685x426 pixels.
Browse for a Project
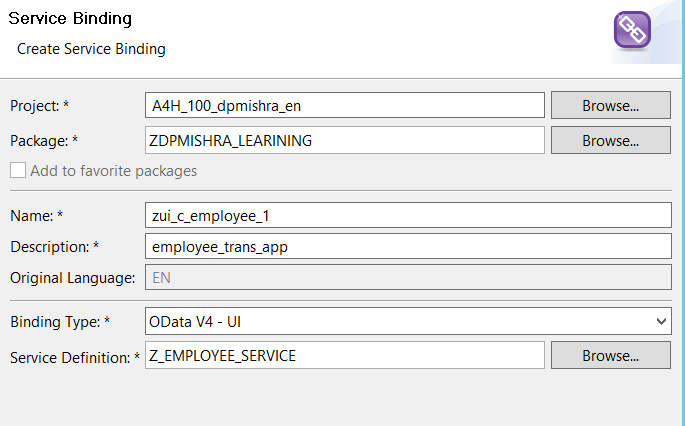(x=611, y=105)
